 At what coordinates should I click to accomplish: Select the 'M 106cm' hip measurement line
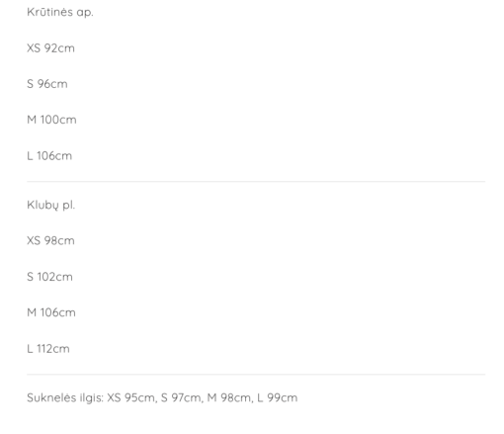(x=51, y=312)
